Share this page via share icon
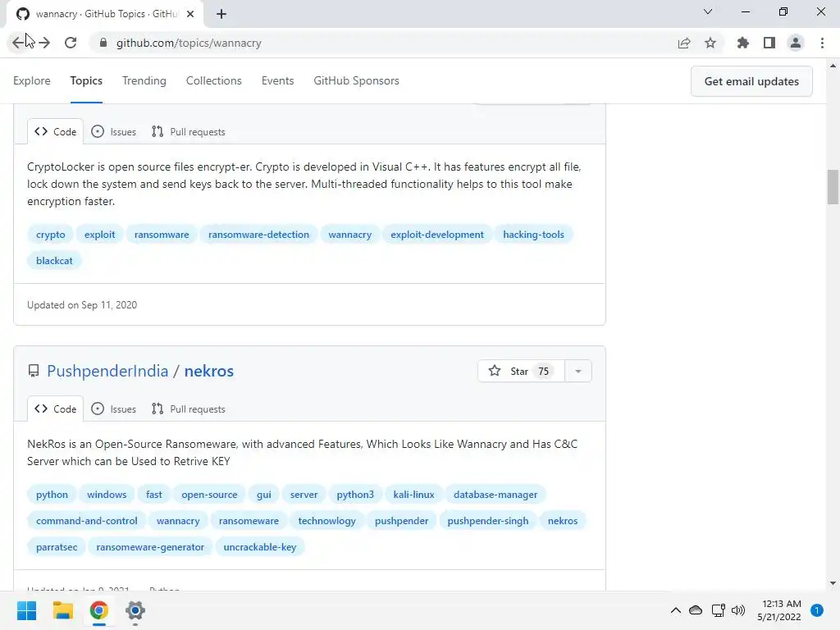The height and width of the screenshot is (630, 840). [x=684, y=43]
